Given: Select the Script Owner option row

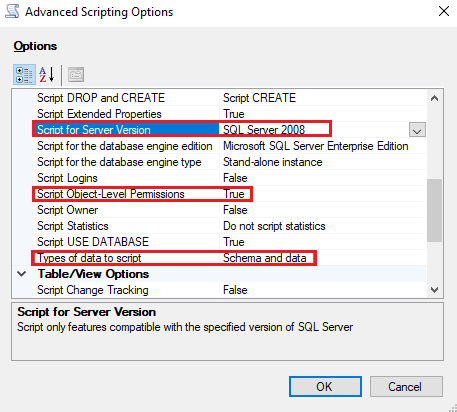Looking at the screenshot, I should [229, 210].
